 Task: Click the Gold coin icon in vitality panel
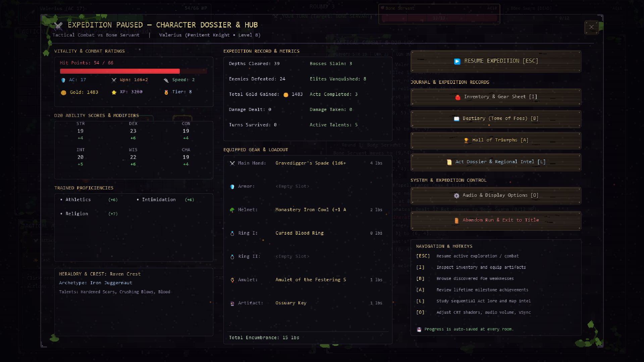(x=63, y=93)
